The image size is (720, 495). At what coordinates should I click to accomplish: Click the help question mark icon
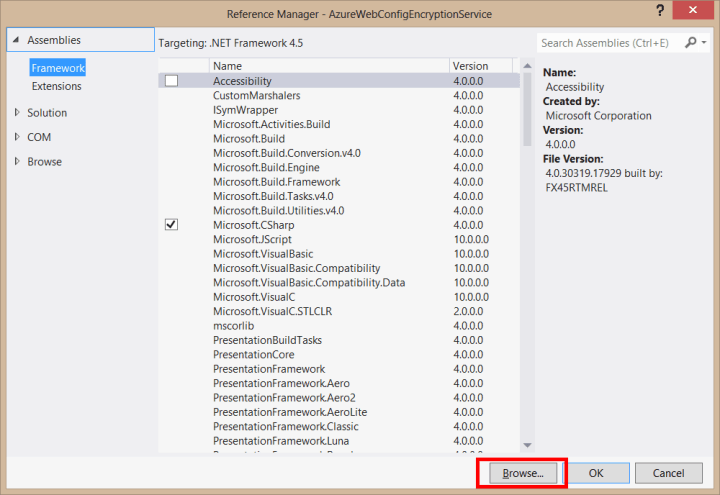click(x=661, y=12)
